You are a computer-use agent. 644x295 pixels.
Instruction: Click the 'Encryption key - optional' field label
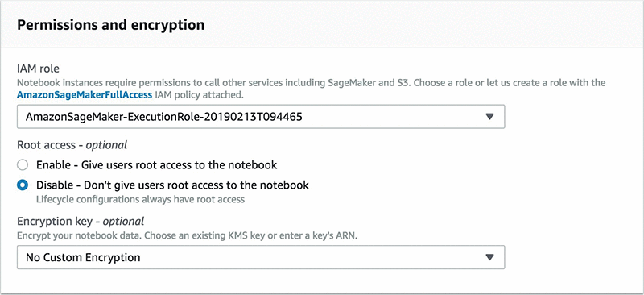pyautogui.click(x=80, y=222)
